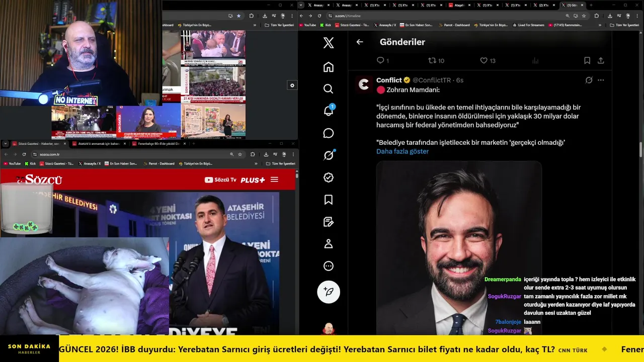Open Chrome menu in the Sözcü window

(293, 154)
